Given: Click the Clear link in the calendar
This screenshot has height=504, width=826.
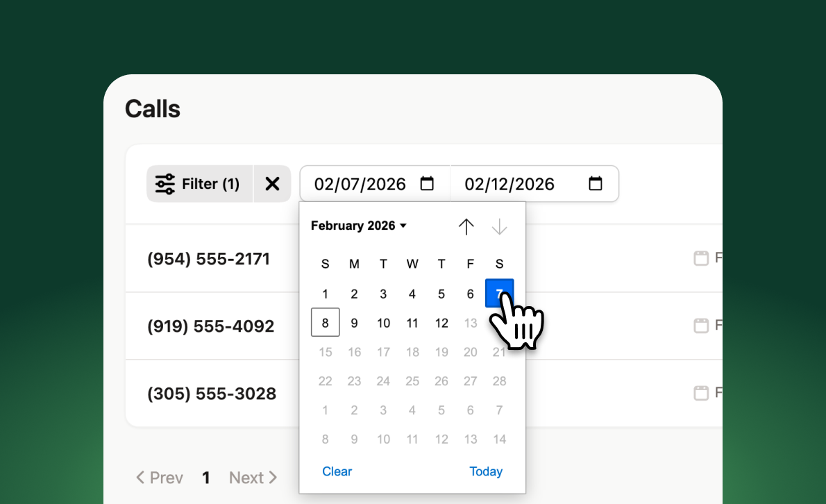Looking at the screenshot, I should point(337,471).
